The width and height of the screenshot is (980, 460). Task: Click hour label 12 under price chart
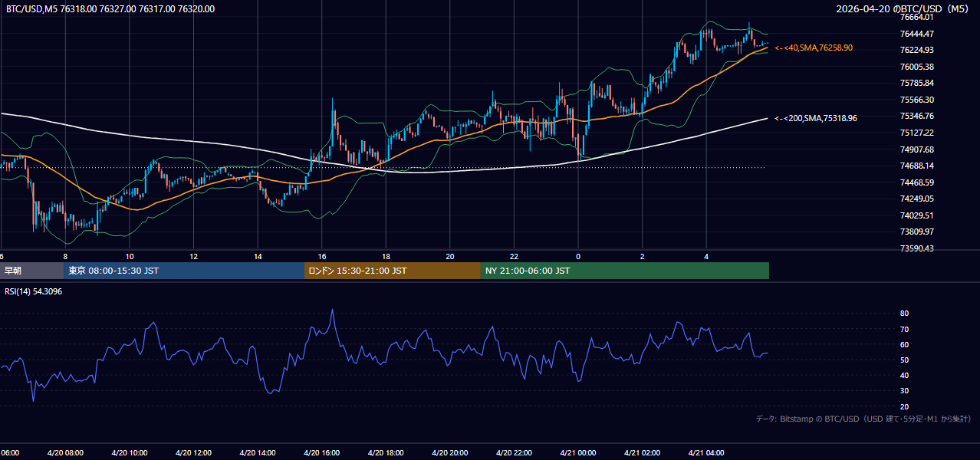click(x=194, y=257)
